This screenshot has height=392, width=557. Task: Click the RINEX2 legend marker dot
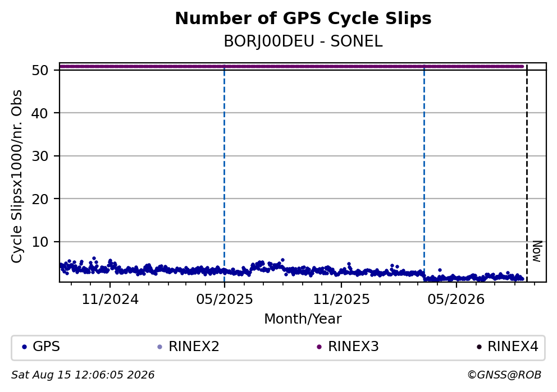[159, 347]
